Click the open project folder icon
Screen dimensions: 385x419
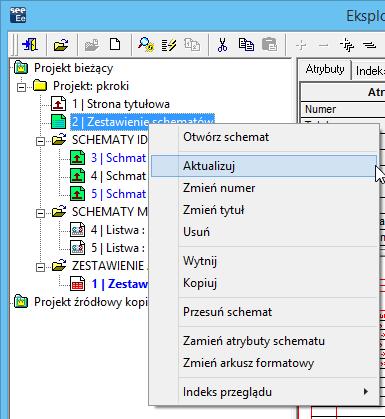61,44
